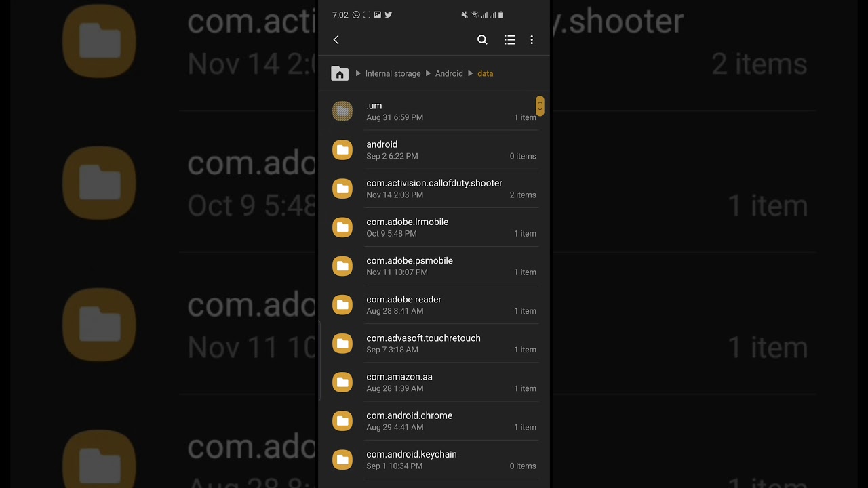Open search with the magnifier icon
Image resolution: width=868 pixels, height=488 pixels.
coord(482,40)
